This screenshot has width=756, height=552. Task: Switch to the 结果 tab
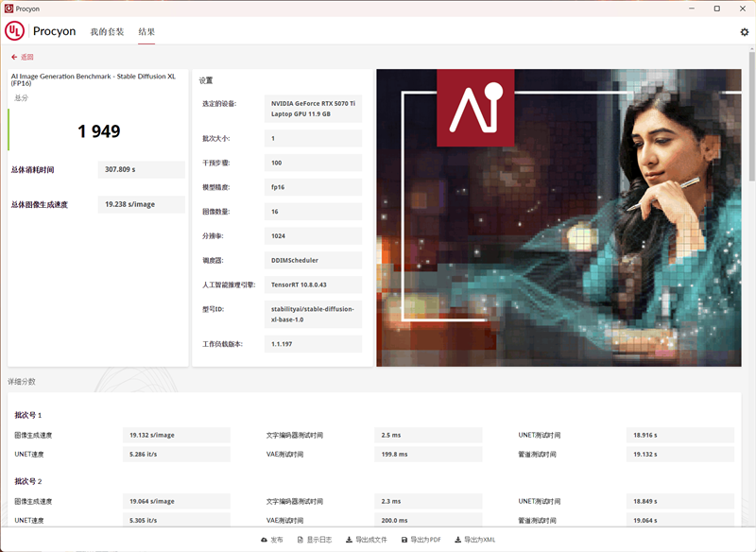[146, 32]
